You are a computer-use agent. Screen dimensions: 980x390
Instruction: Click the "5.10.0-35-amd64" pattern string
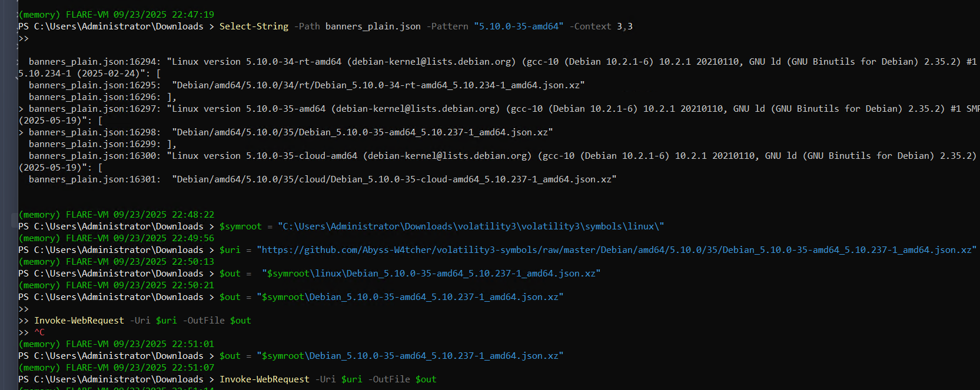tap(518, 26)
